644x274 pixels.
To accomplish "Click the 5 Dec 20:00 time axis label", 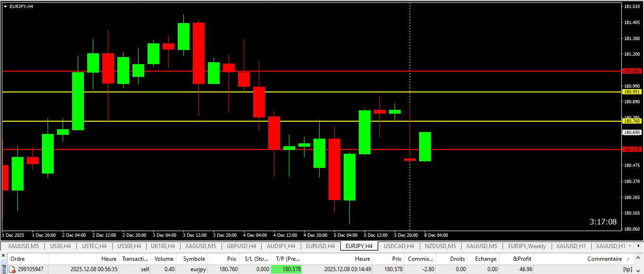I will click(x=406, y=235).
